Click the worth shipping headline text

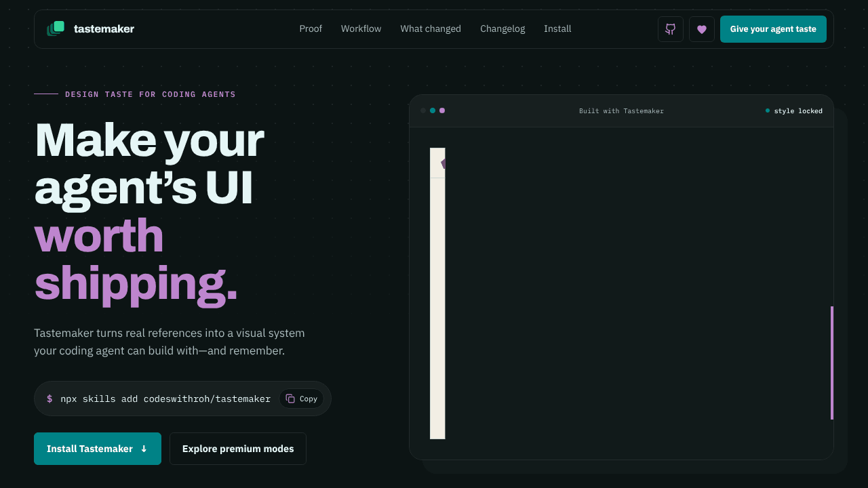coord(136,260)
